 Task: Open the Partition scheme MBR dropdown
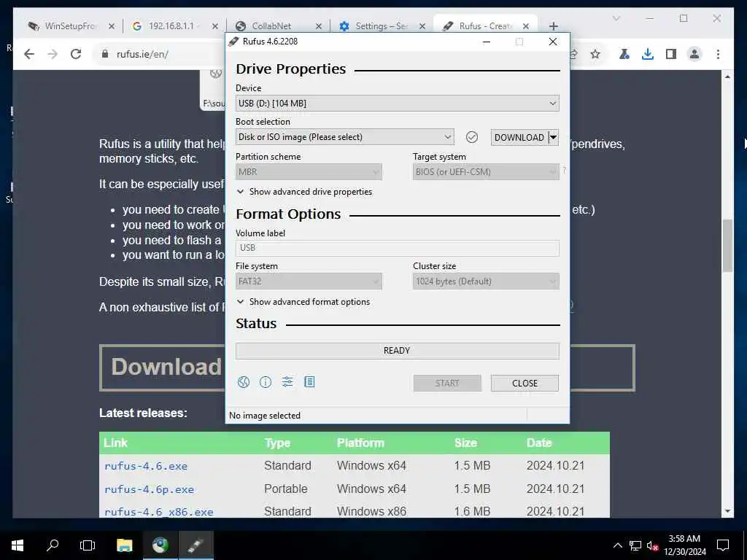pyautogui.click(x=309, y=172)
